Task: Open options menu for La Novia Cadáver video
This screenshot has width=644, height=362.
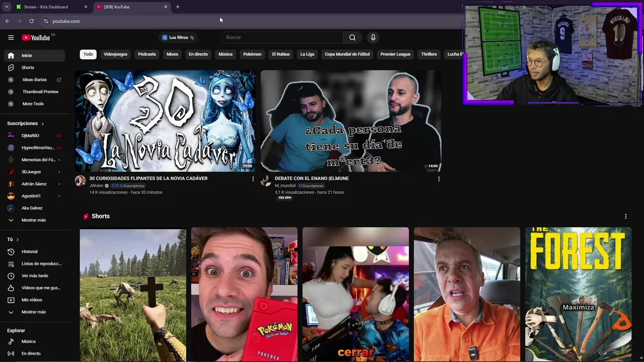Action: [253, 178]
